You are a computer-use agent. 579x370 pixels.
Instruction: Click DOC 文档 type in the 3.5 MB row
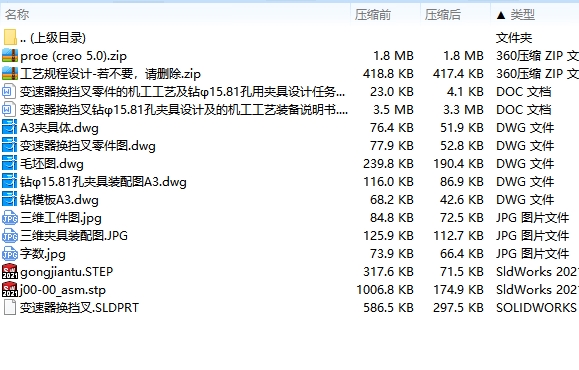[x=524, y=110]
